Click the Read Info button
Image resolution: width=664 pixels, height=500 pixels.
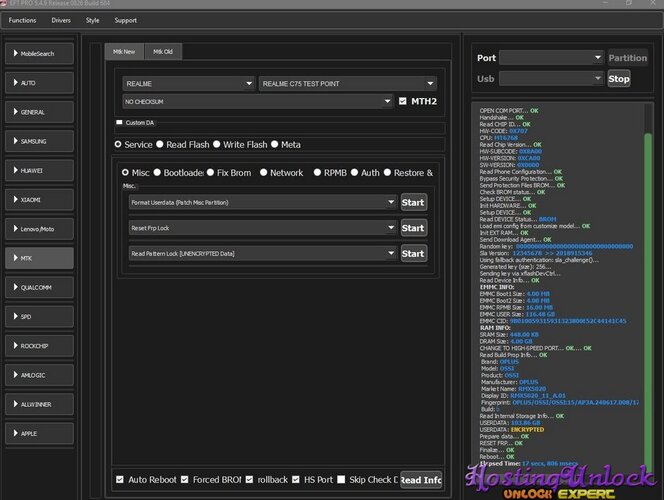click(421, 480)
